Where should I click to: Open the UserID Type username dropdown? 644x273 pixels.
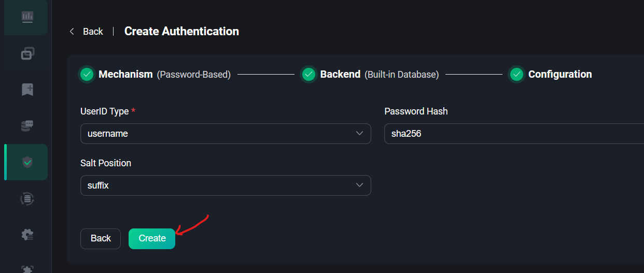click(226, 134)
